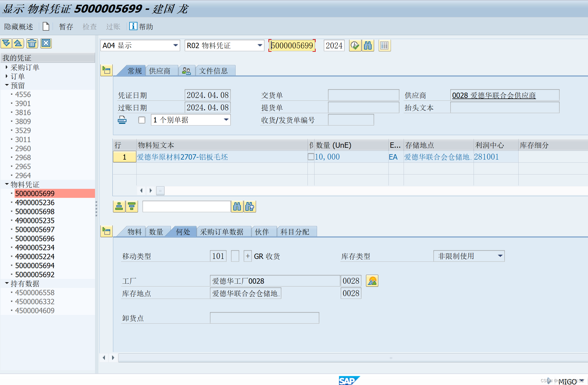Click the delete trash can icon
The width and height of the screenshot is (588, 385).
(32, 43)
